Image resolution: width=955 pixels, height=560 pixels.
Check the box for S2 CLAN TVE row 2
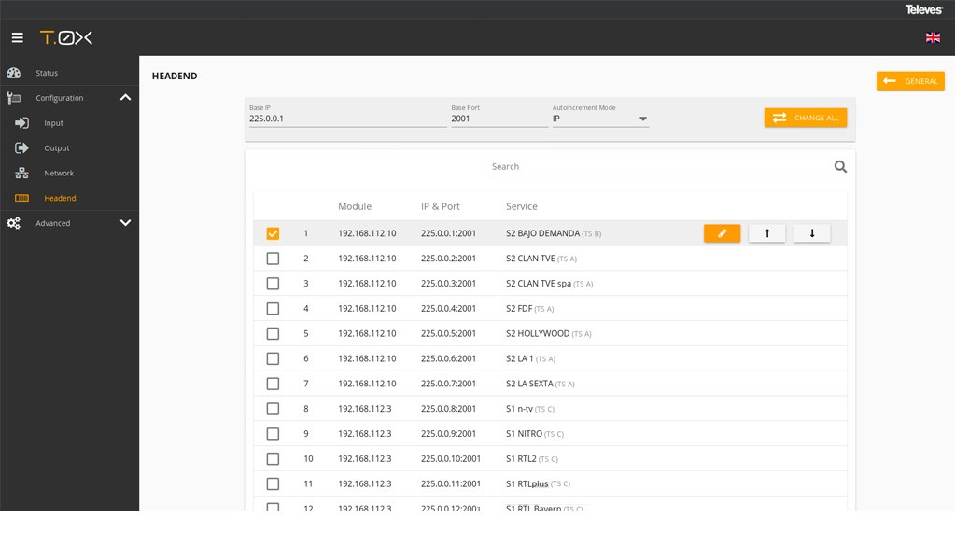coord(273,259)
